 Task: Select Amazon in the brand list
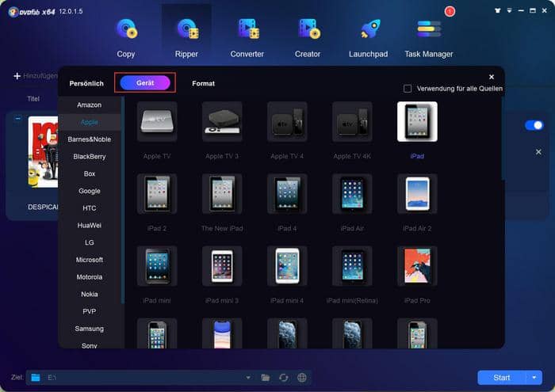click(89, 105)
